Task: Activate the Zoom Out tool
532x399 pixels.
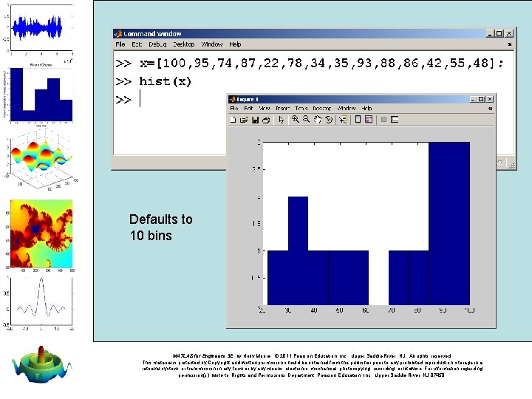Action: tap(306, 120)
